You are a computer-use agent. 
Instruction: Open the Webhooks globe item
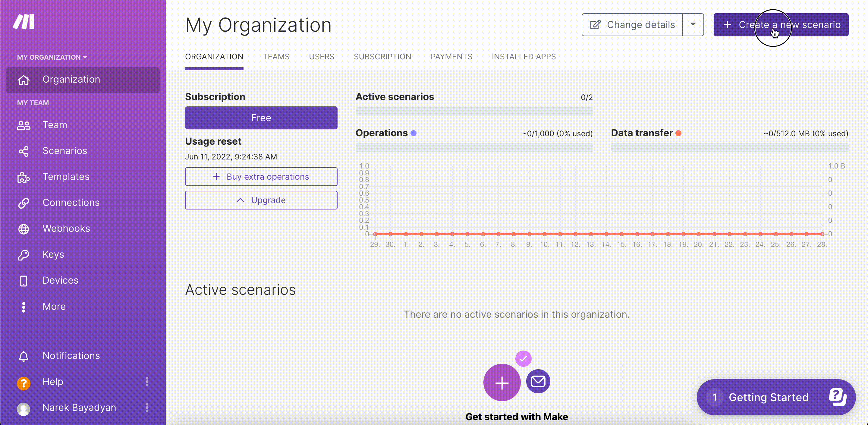(x=24, y=229)
